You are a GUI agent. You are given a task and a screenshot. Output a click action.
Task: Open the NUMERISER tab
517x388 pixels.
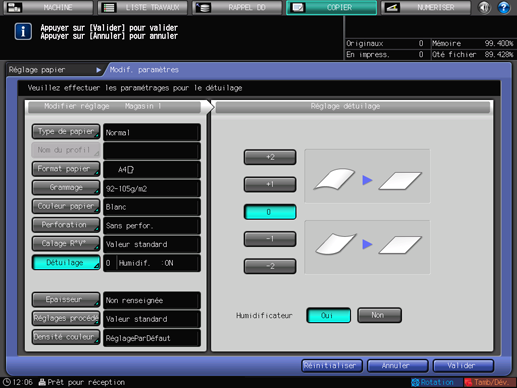[426, 7]
